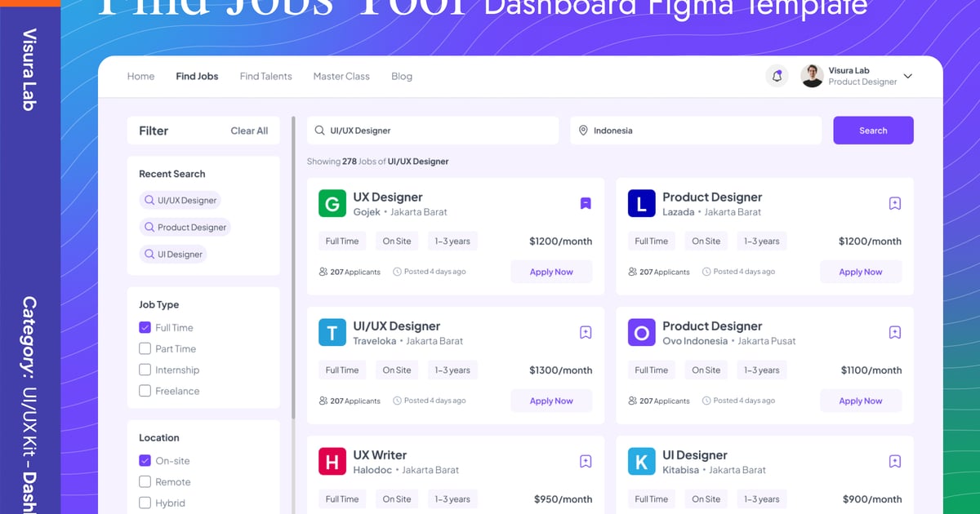The image size is (980, 514).
Task: Remove bookmark from Gojek UX Designer job
Action: point(586,204)
